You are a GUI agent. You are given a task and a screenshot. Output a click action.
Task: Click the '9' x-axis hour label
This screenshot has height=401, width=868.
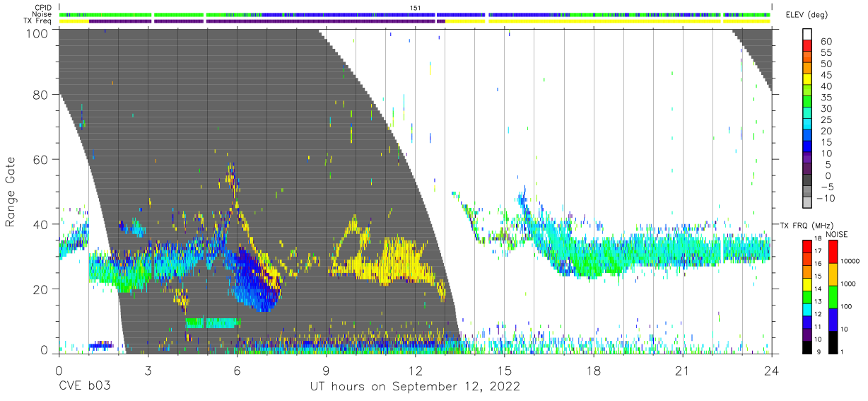[326, 370]
